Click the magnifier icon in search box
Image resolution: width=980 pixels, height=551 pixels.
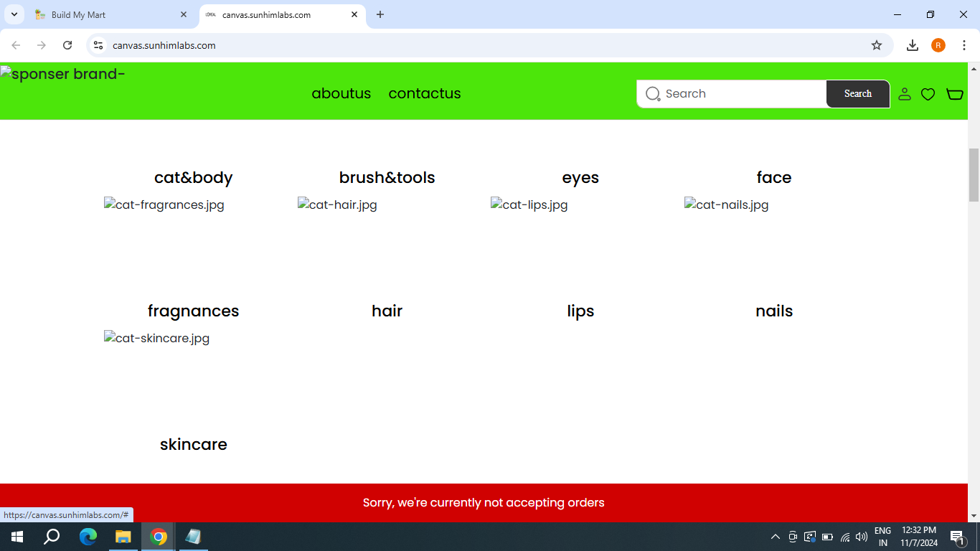(653, 94)
